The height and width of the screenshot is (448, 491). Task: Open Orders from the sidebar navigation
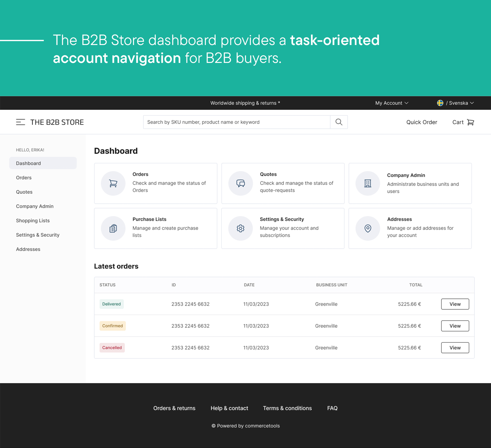[24, 177]
